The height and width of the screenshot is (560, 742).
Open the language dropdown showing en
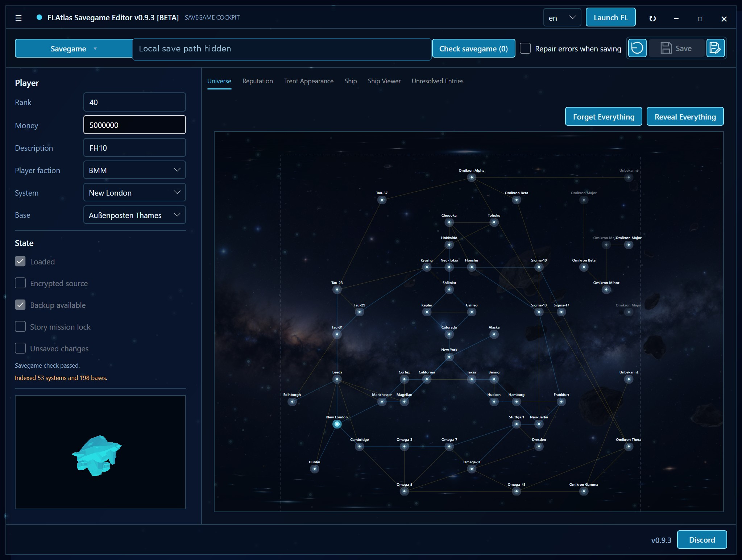pyautogui.click(x=562, y=17)
